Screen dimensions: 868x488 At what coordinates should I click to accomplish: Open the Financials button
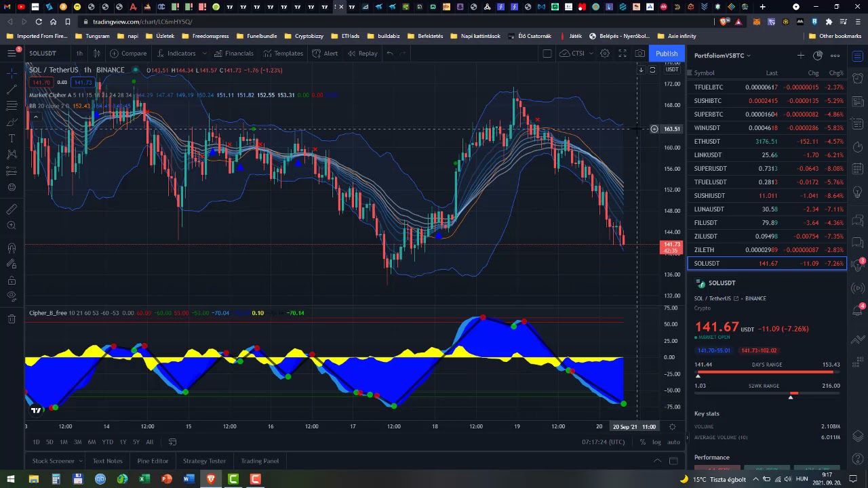(x=233, y=53)
